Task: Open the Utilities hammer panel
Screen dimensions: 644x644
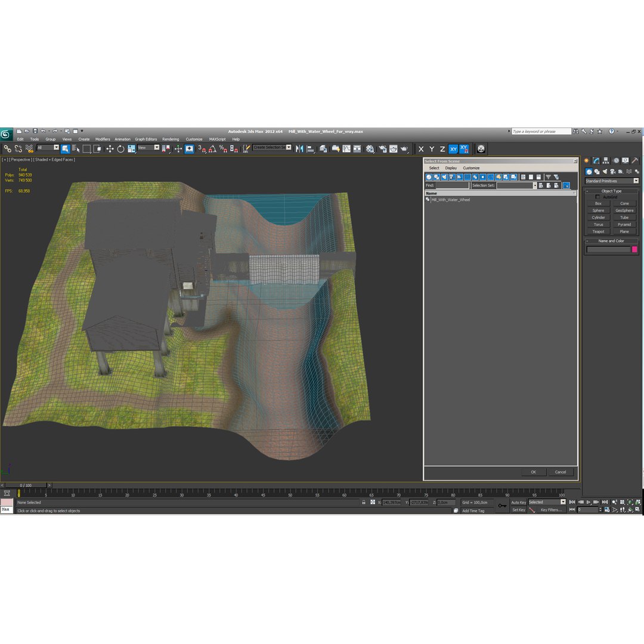Action: coord(635,160)
